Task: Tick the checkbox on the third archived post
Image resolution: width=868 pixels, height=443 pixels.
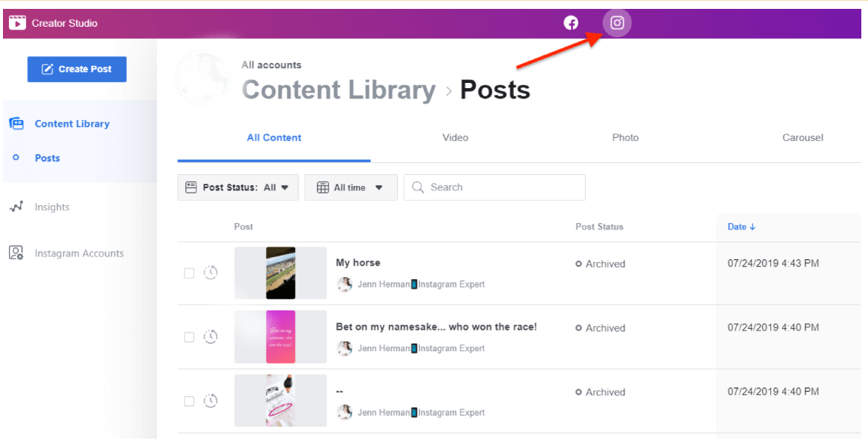Action: point(188,401)
